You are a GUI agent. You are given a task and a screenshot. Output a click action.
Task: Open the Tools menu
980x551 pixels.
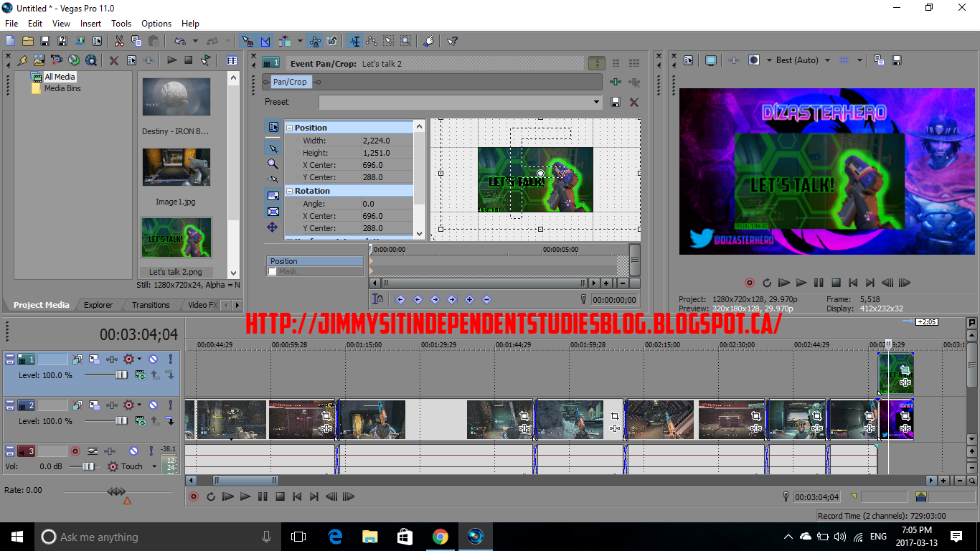pyautogui.click(x=121, y=24)
